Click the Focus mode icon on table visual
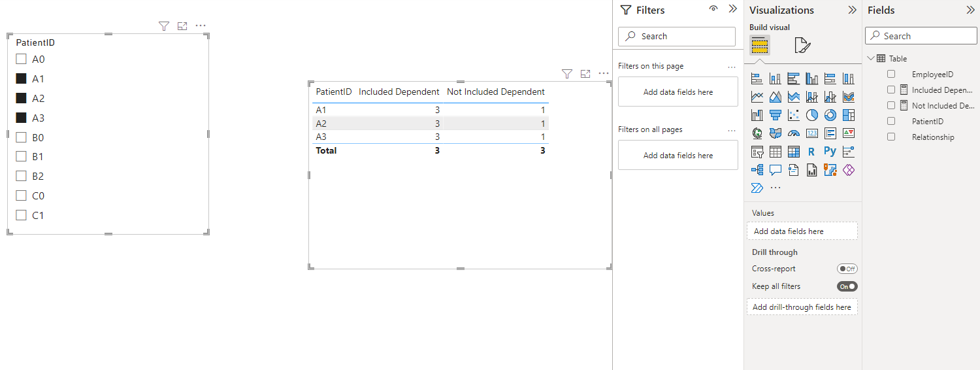This screenshot has height=370, width=980. pos(585,74)
